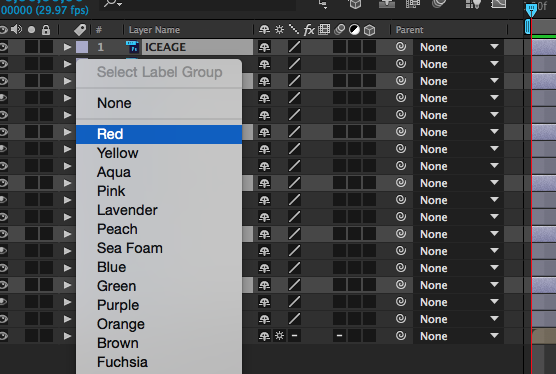
Task: Click the Adjustment Layer half-circle header icon
Action: pos(354,30)
